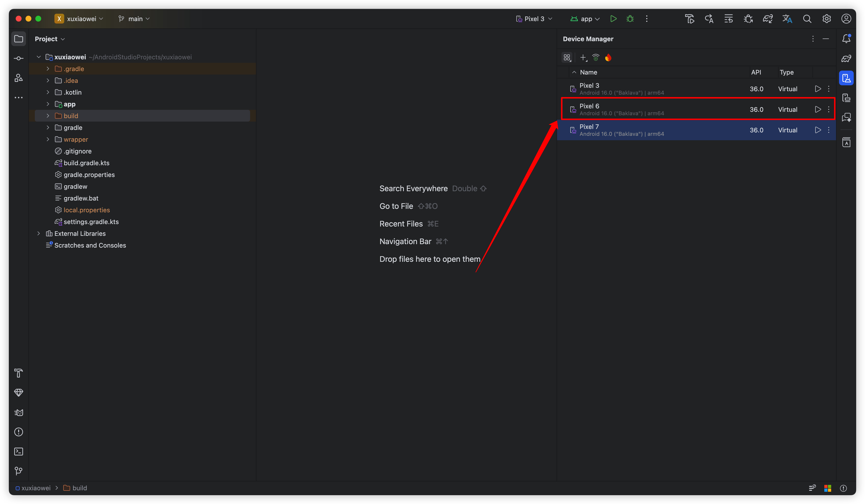This screenshot has width=865, height=504.
Task: Open the Build hammer tool window
Action: [19, 373]
